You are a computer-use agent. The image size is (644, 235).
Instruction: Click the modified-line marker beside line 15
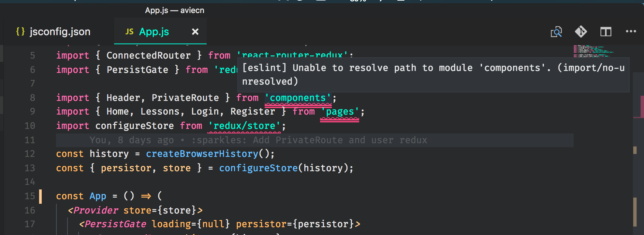40,196
